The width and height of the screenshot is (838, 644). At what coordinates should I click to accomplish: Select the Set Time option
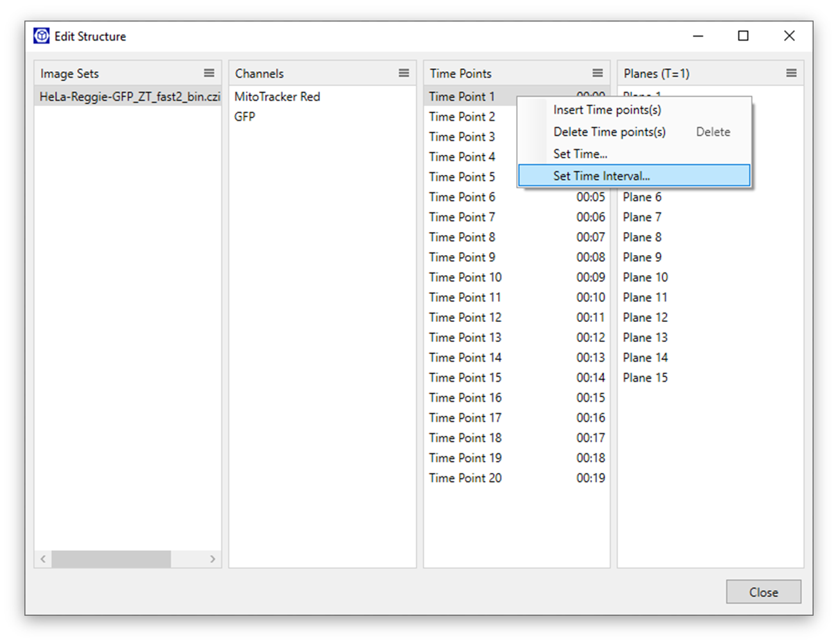coord(580,154)
